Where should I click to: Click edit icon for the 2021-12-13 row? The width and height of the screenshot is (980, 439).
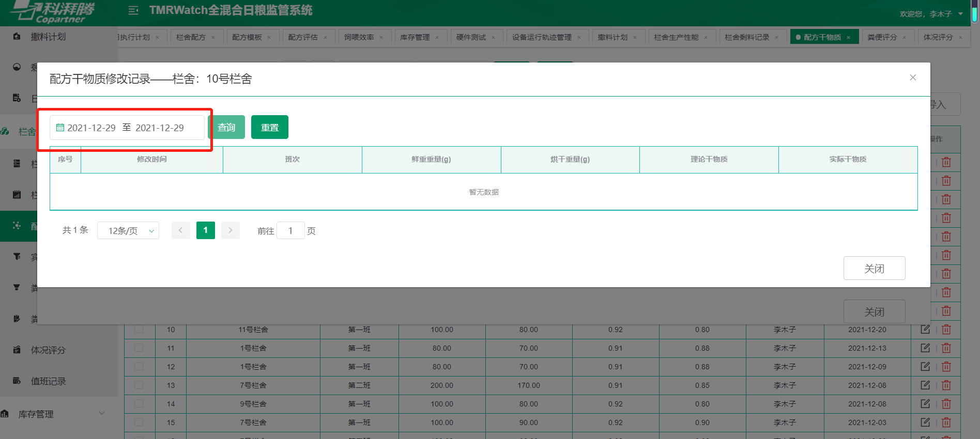[x=925, y=348]
